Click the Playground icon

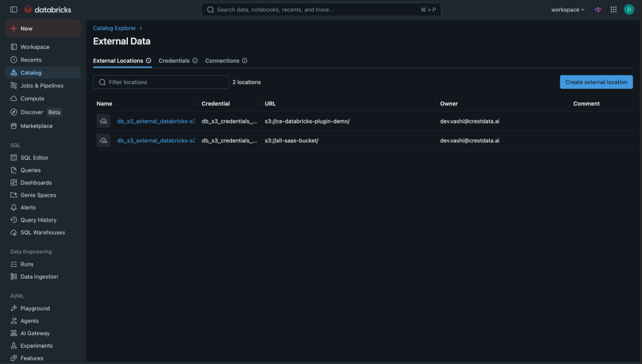coord(14,308)
